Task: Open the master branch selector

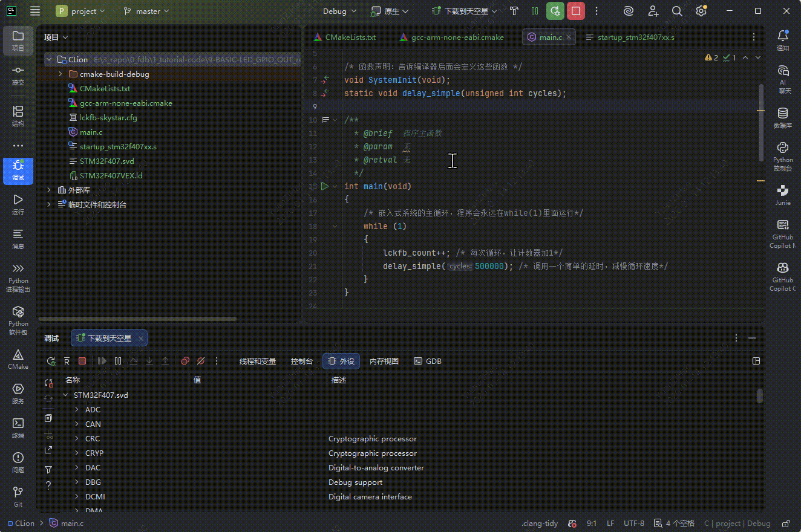Action: [x=146, y=11]
